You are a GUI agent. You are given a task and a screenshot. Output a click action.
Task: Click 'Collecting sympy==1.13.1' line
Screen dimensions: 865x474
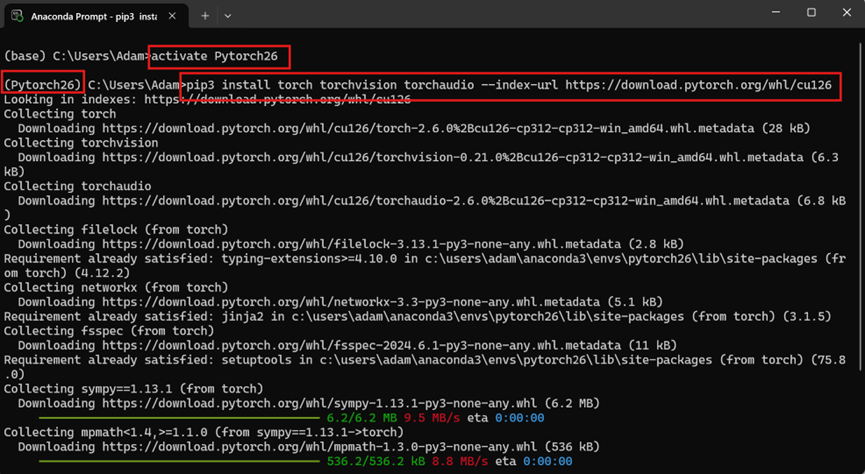tap(134, 388)
